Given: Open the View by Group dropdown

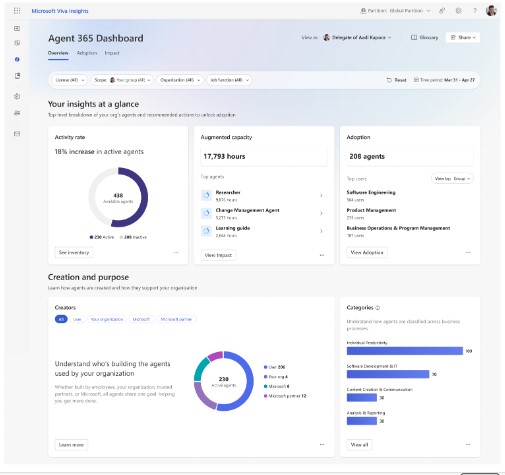Looking at the screenshot, I should click(x=452, y=179).
